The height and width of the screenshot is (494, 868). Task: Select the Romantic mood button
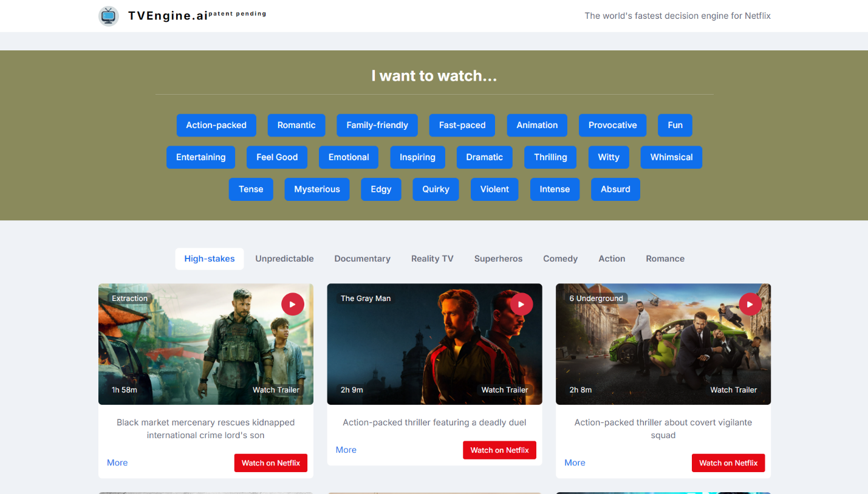pos(296,125)
